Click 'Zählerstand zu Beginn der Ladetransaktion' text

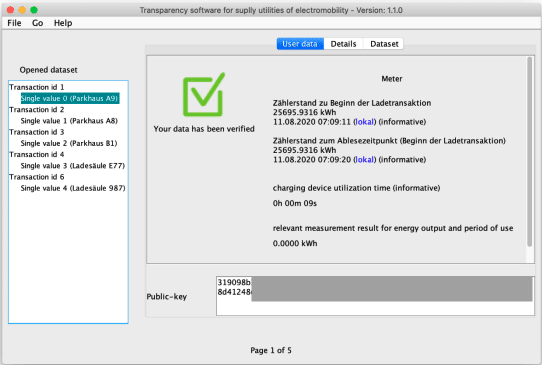point(352,103)
